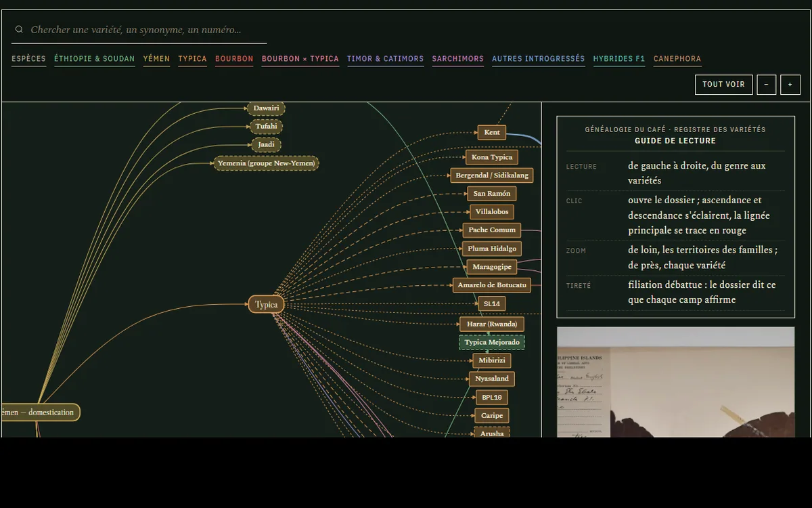Open the SARCHIMORS category

tap(457, 59)
